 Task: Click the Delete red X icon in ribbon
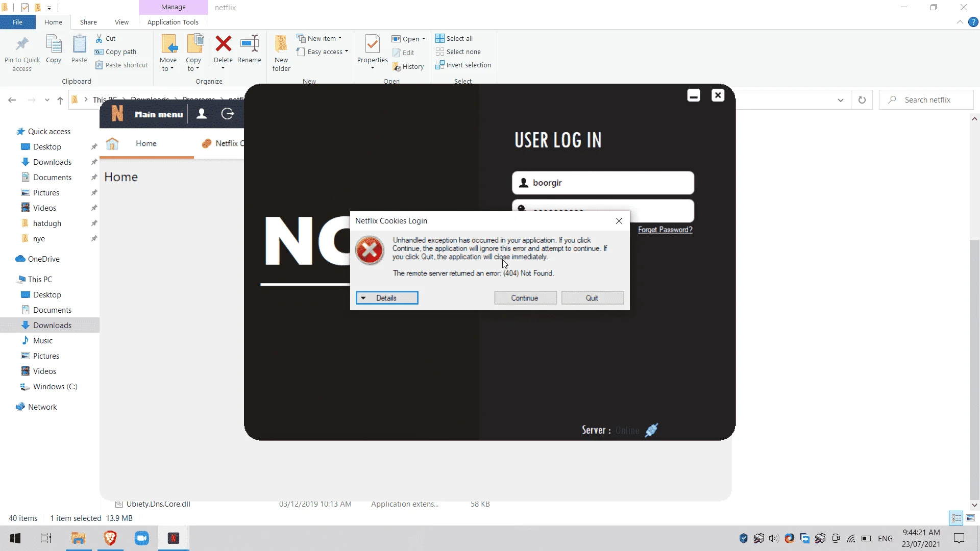[223, 44]
